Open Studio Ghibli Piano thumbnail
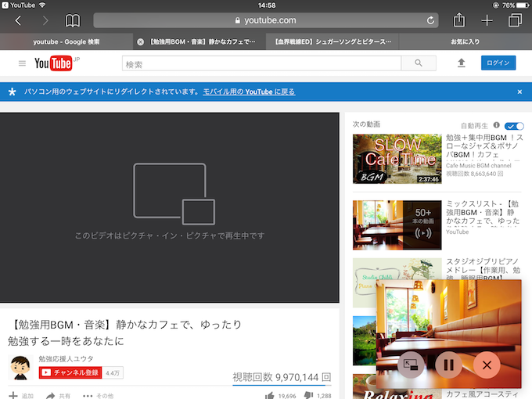 click(365, 282)
